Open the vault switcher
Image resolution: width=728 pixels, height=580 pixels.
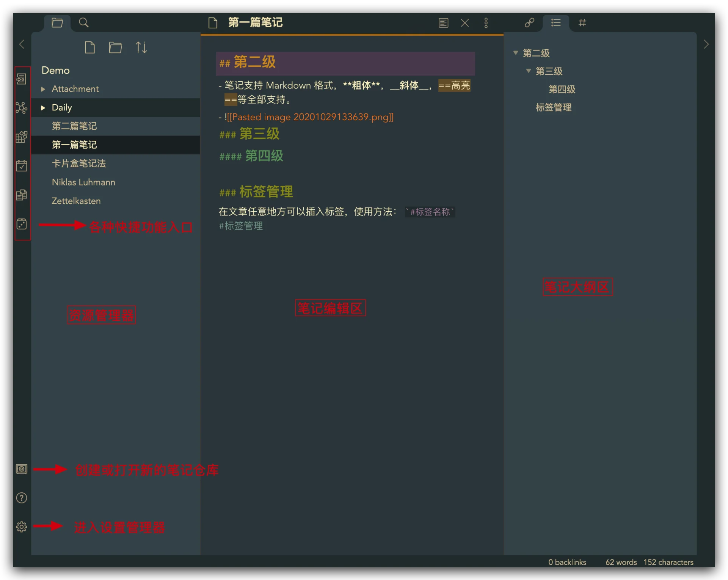pyautogui.click(x=22, y=469)
